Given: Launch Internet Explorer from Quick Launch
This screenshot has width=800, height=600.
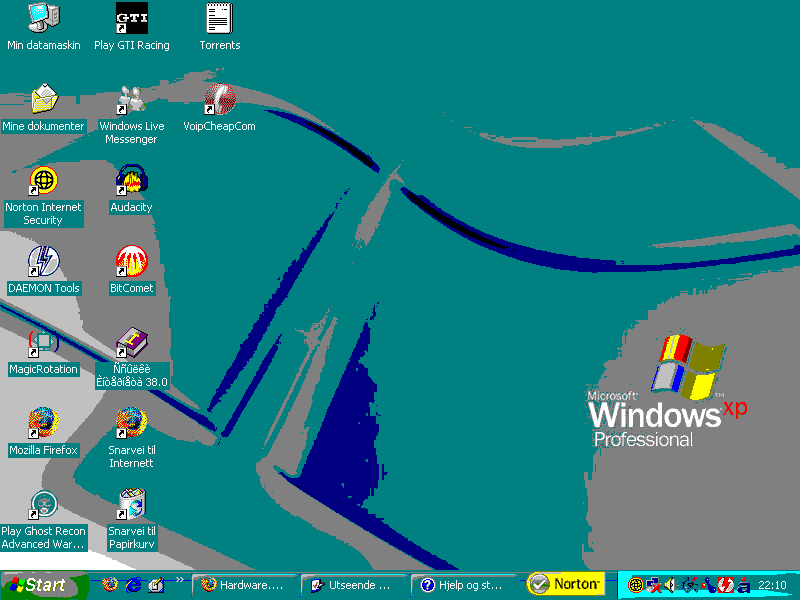Looking at the screenshot, I should 133,585.
